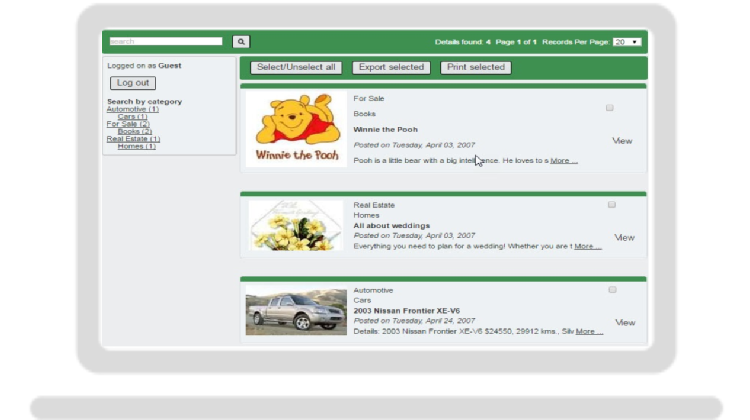This screenshot has height=420, width=750.
Task: Tick the All about weddings checkbox
Action: pyautogui.click(x=612, y=205)
